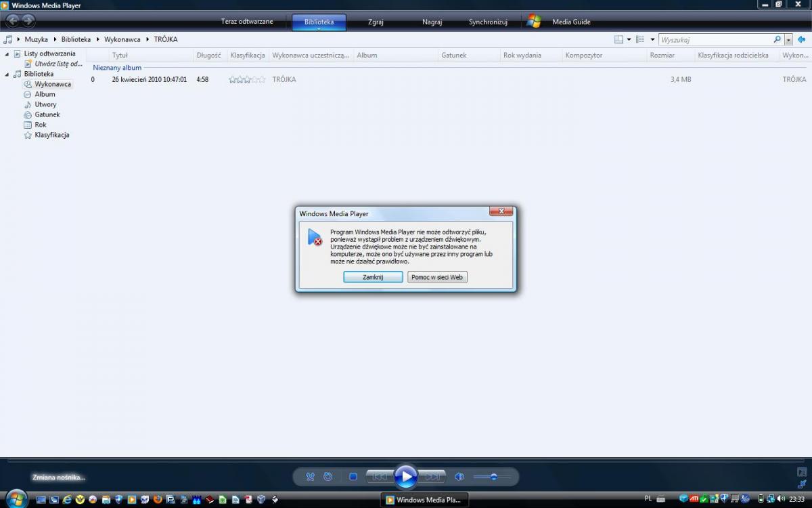
Task: Open the Synchronizuj tab
Action: click(x=488, y=22)
